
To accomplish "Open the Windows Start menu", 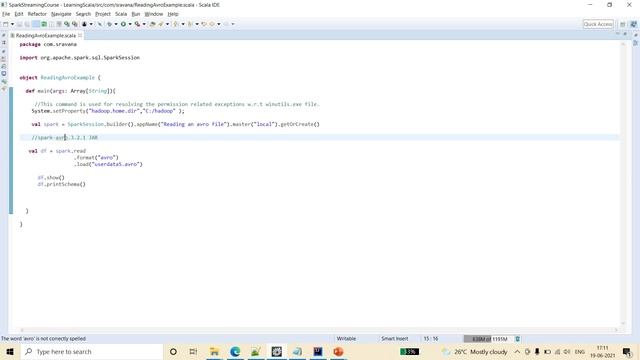I will pyautogui.click(x=10, y=351).
